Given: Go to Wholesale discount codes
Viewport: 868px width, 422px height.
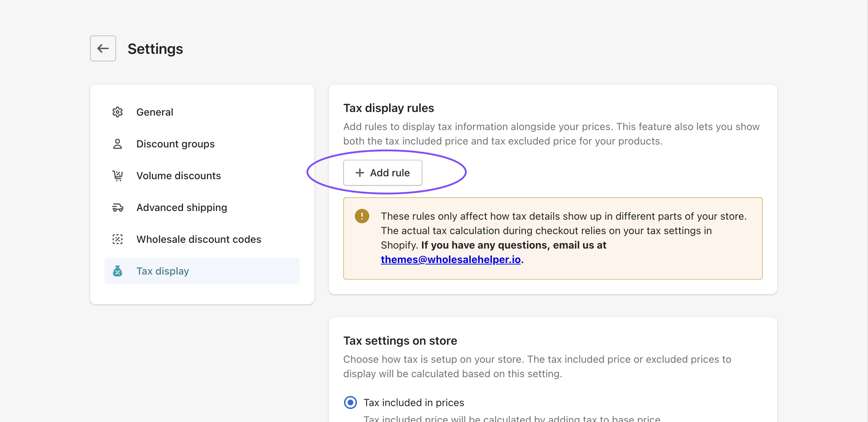Looking at the screenshot, I should pyautogui.click(x=199, y=239).
